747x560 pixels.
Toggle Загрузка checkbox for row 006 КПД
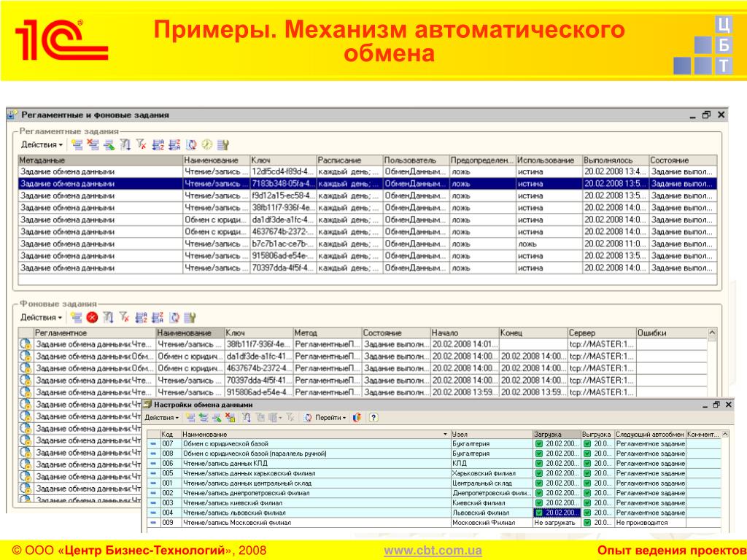coord(539,463)
